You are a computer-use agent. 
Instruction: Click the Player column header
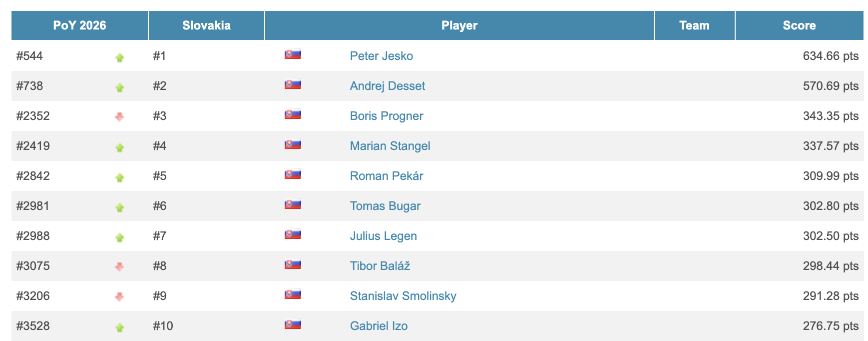(x=459, y=25)
